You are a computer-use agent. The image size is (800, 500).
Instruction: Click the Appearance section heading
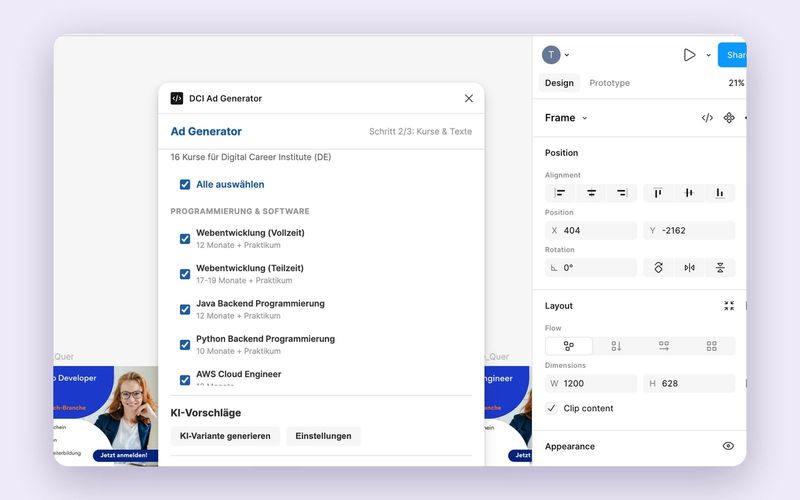coord(570,446)
